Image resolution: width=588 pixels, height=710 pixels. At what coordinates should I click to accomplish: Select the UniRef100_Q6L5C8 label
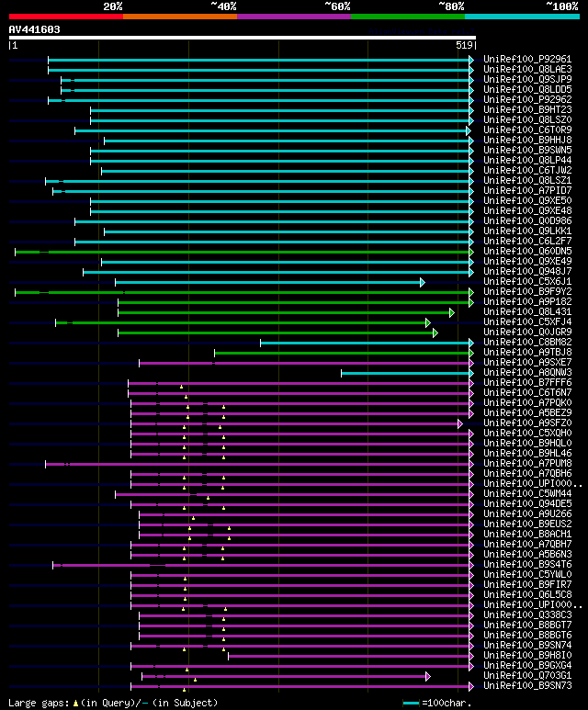click(x=527, y=594)
